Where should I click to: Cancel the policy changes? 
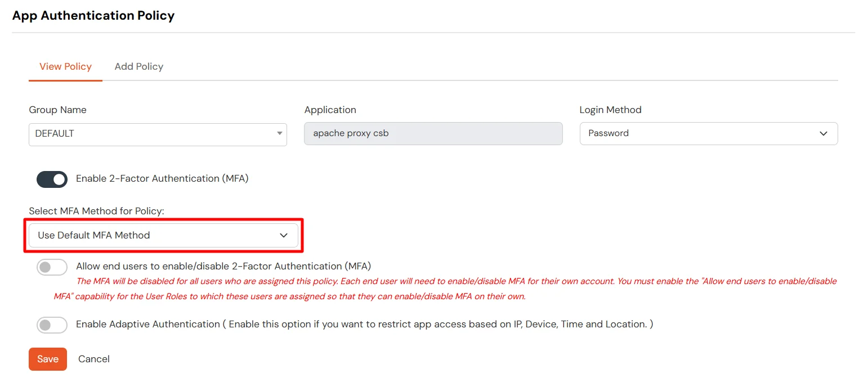coord(93,359)
